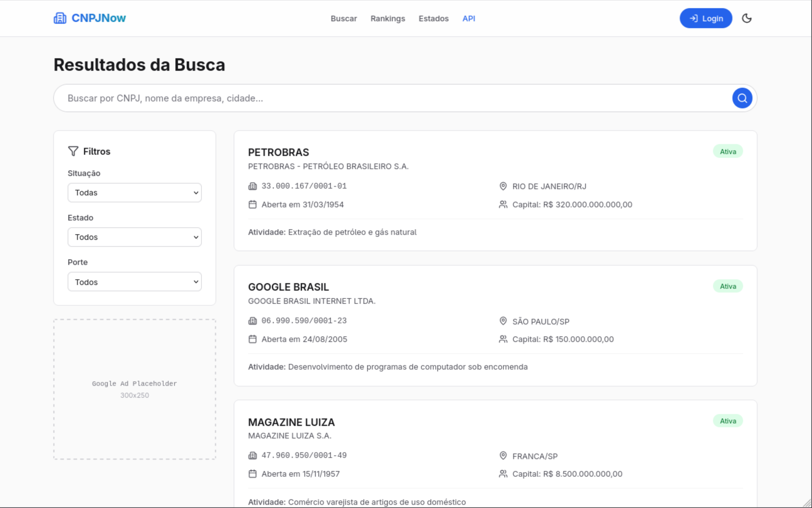
Task: Open the MAGAZINE LUIZA company result
Action: click(291, 422)
